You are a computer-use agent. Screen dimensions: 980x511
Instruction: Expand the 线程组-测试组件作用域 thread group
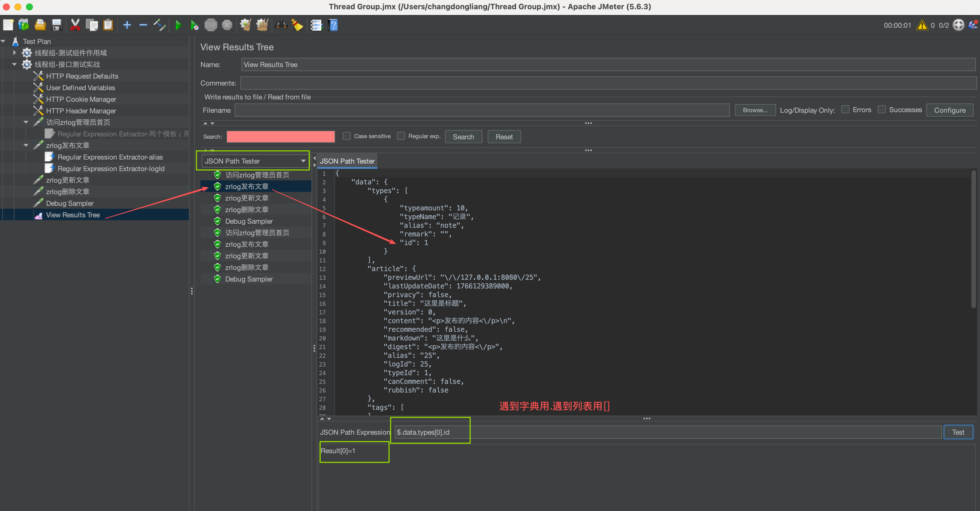pos(14,53)
